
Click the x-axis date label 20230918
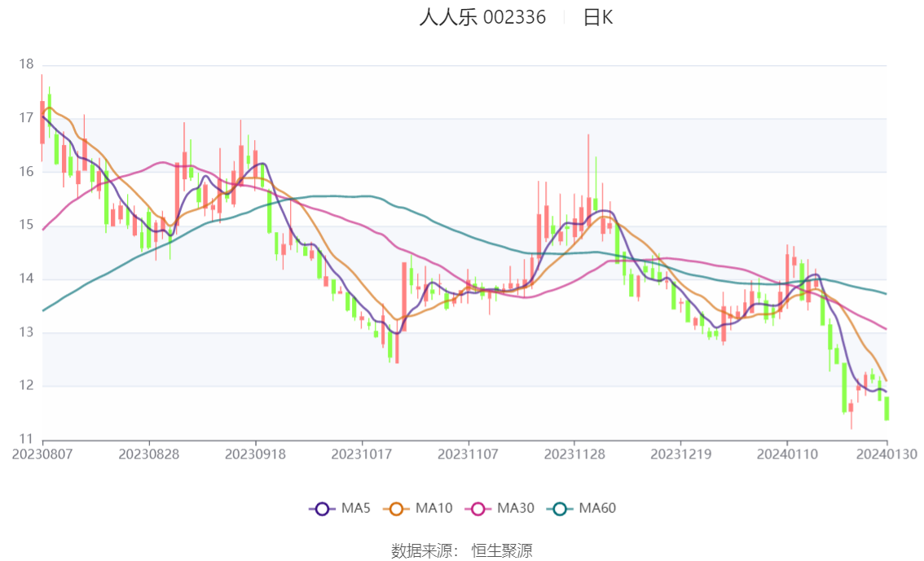(255, 454)
